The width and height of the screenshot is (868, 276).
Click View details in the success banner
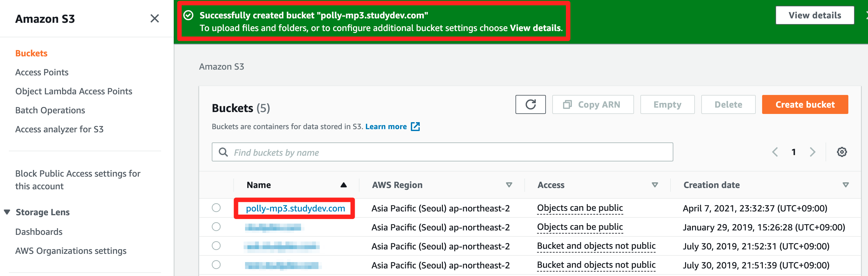[x=814, y=16]
